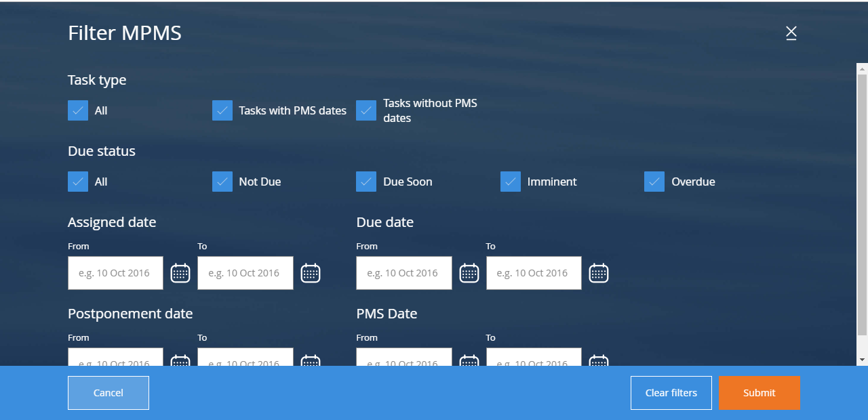
Task: Uncheck the Due status All checkbox
Action: click(78, 182)
